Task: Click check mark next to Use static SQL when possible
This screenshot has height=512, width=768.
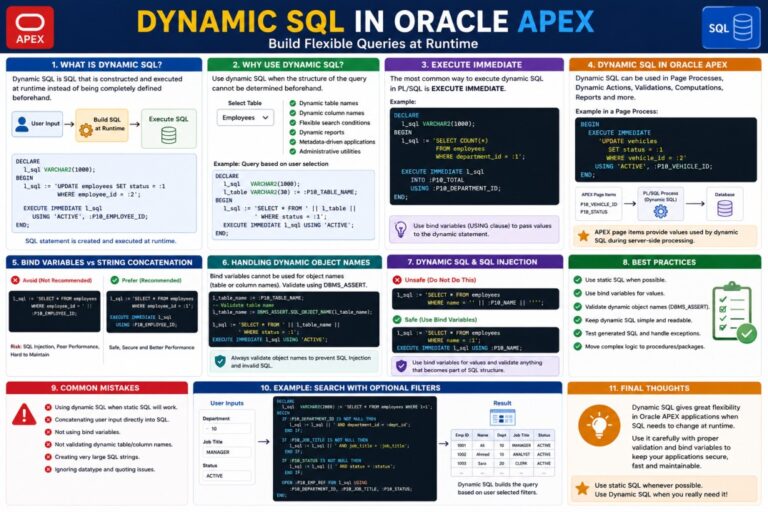Action: pos(577,280)
